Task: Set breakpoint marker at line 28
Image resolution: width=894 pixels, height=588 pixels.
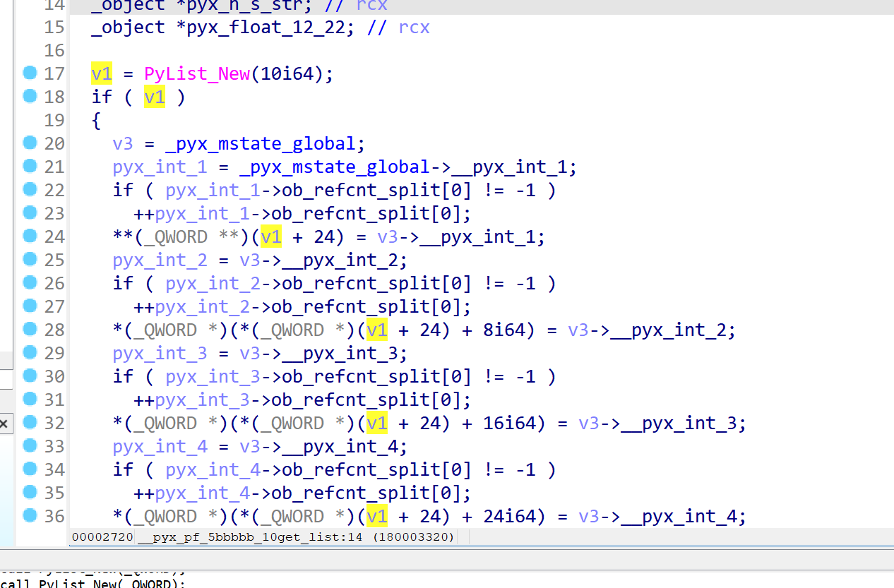Action: 30,329
